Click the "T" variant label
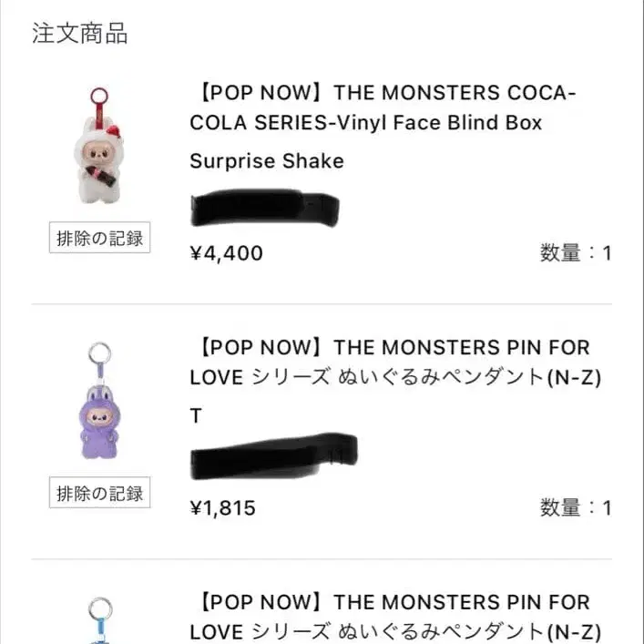644x644 pixels. 196,416
